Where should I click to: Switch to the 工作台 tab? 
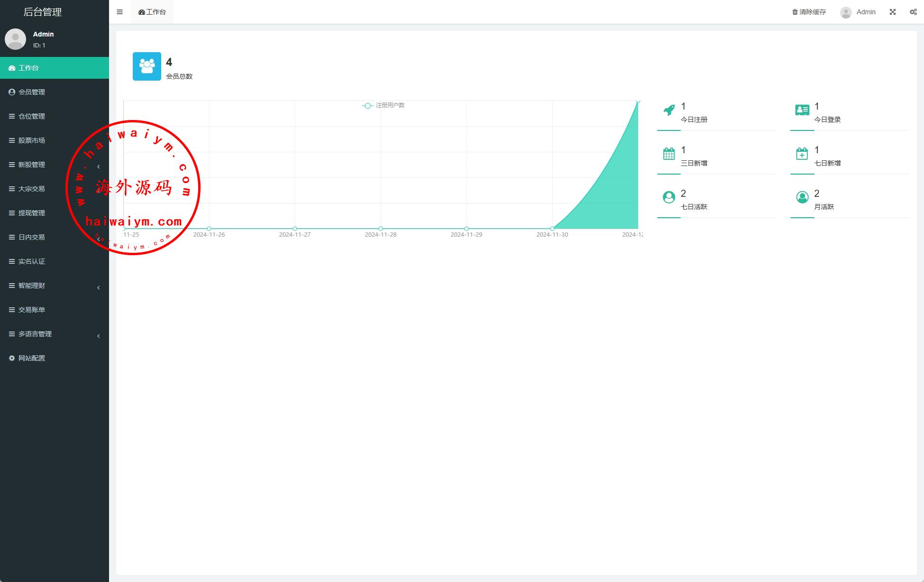(x=152, y=12)
